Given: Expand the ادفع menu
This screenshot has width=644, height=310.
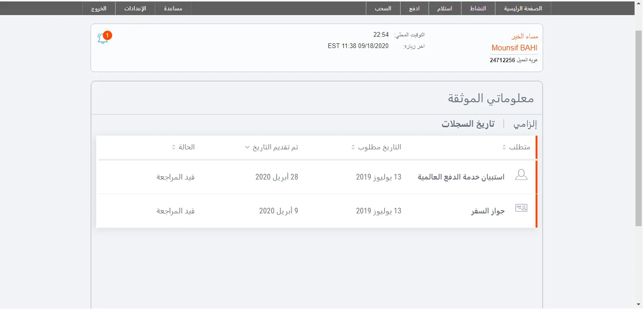Looking at the screenshot, I should point(414,8).
